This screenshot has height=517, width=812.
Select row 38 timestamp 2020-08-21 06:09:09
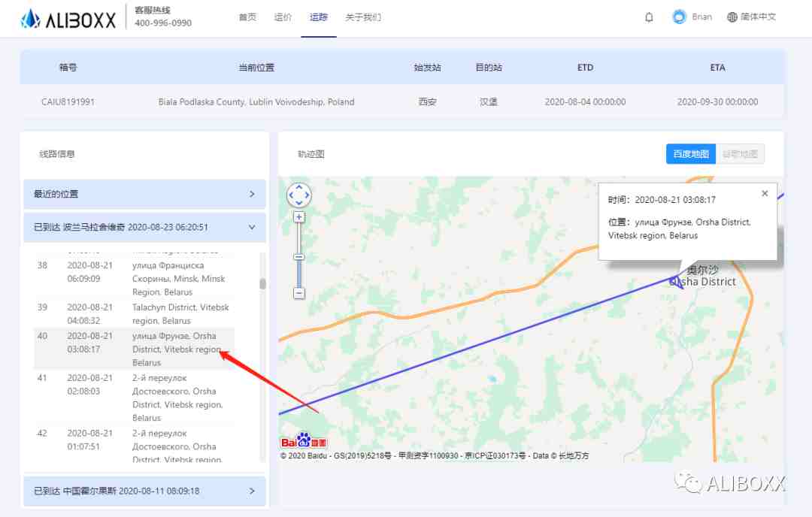coord(89,272)
